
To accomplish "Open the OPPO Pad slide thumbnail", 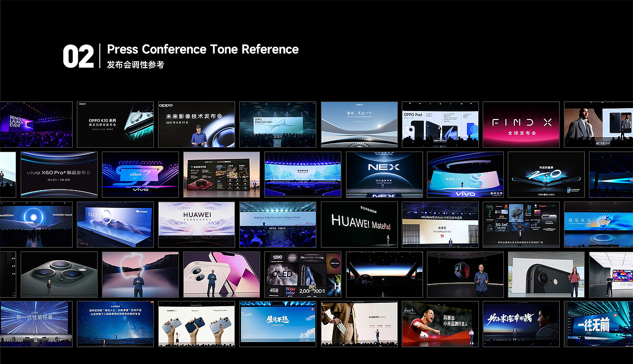I will [440, 124].
